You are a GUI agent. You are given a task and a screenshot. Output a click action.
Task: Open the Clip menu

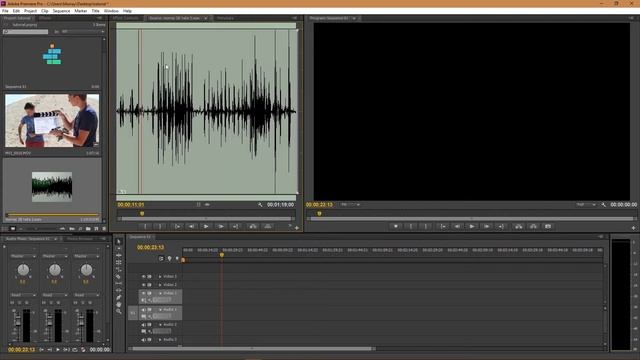[x=44, y=11]
